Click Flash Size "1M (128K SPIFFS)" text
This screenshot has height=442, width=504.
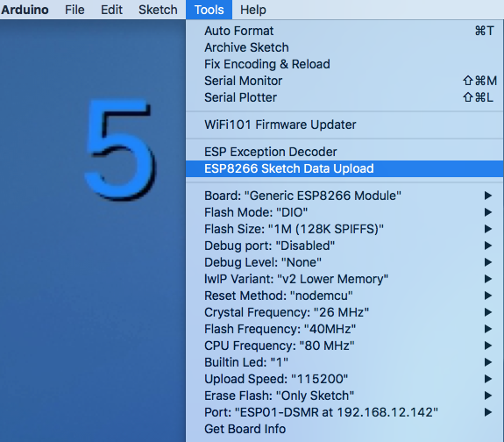tap(295, 229)
